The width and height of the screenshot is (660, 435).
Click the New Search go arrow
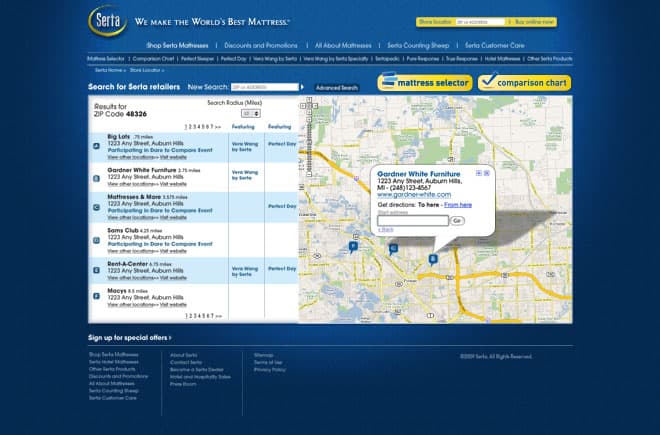click(302, 87)
